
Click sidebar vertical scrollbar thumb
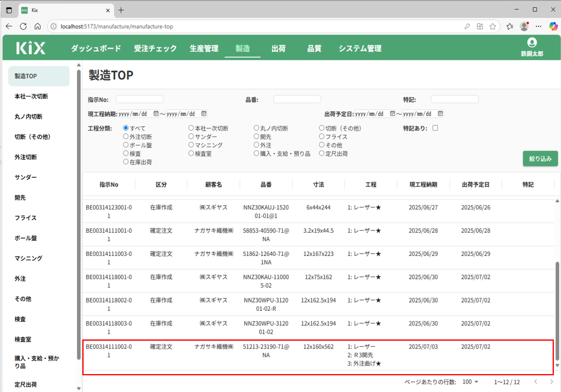pyautogui.click(x=79, y=215)
